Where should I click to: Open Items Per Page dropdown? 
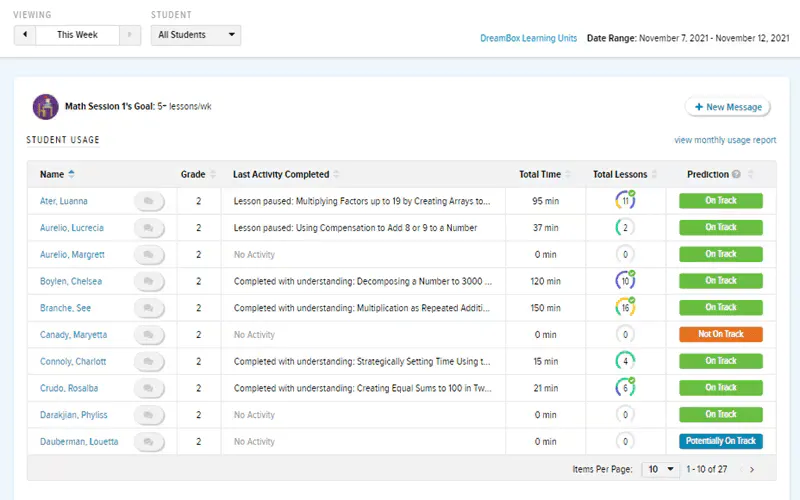pyautogui.click(x=660, y=469)
